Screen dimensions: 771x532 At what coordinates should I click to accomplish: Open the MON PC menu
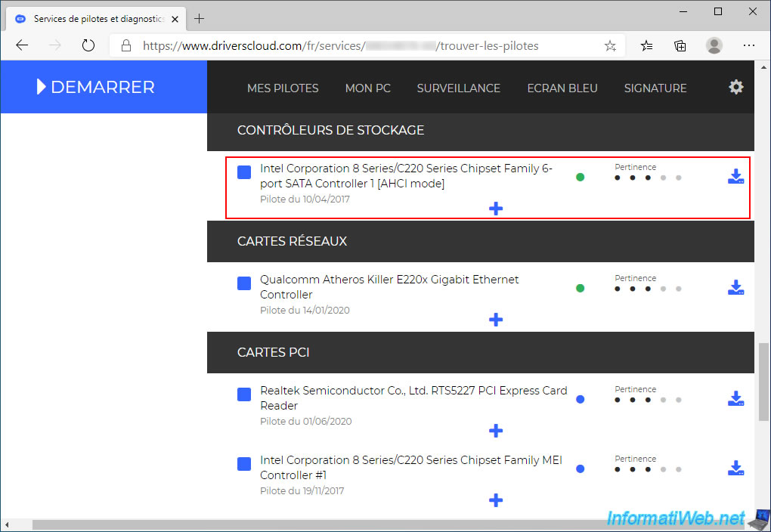tap(368, 88)
